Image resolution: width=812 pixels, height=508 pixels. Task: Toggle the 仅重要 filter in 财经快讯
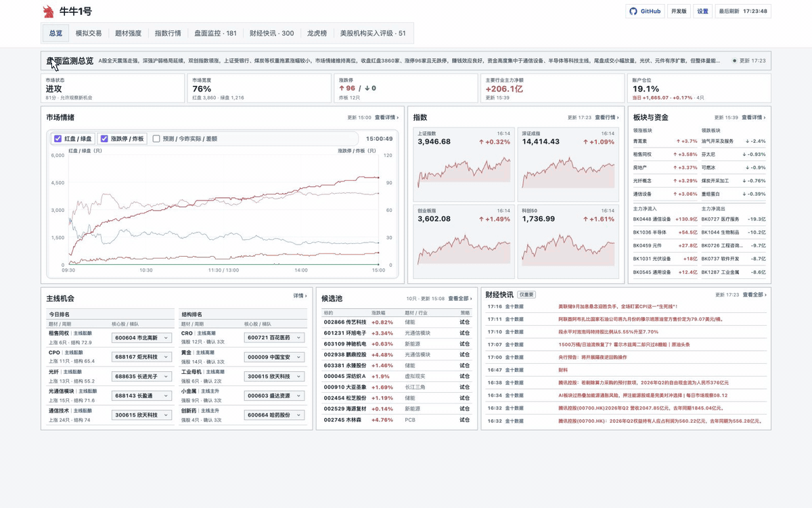526,295
